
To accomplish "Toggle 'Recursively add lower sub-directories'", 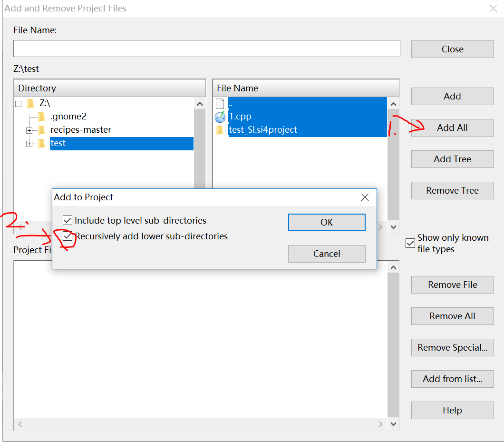I will point(67,236).
